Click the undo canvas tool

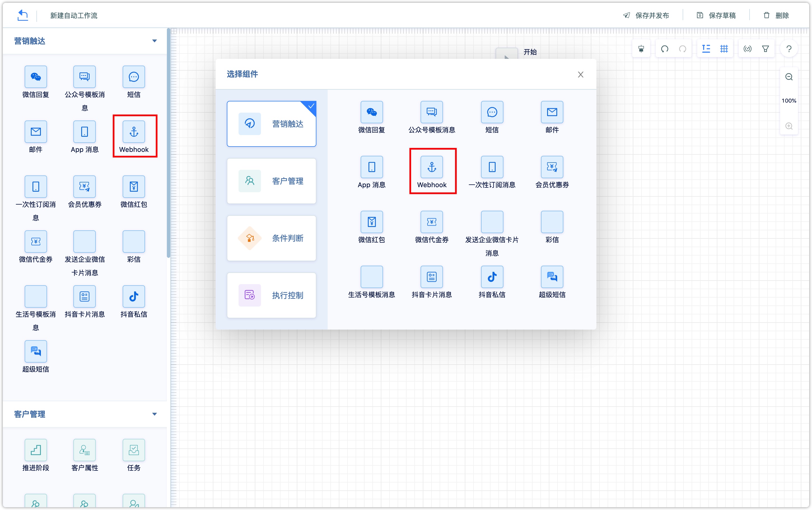coord(664,49)
